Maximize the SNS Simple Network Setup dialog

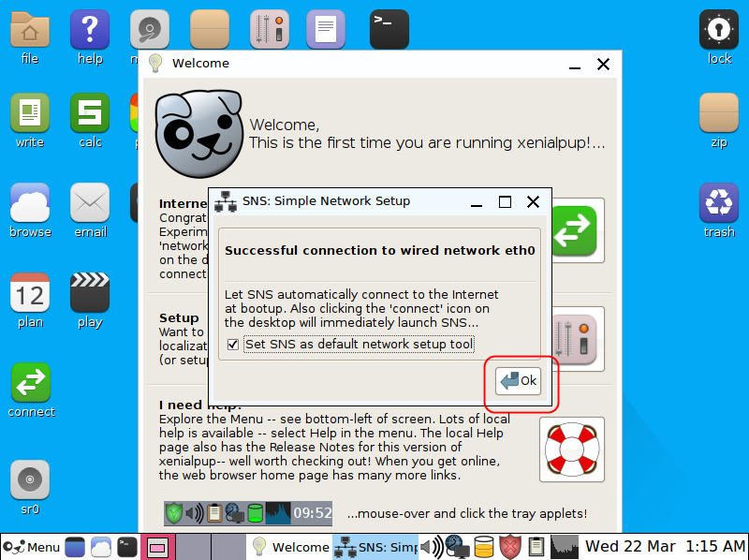click(505, 201)
